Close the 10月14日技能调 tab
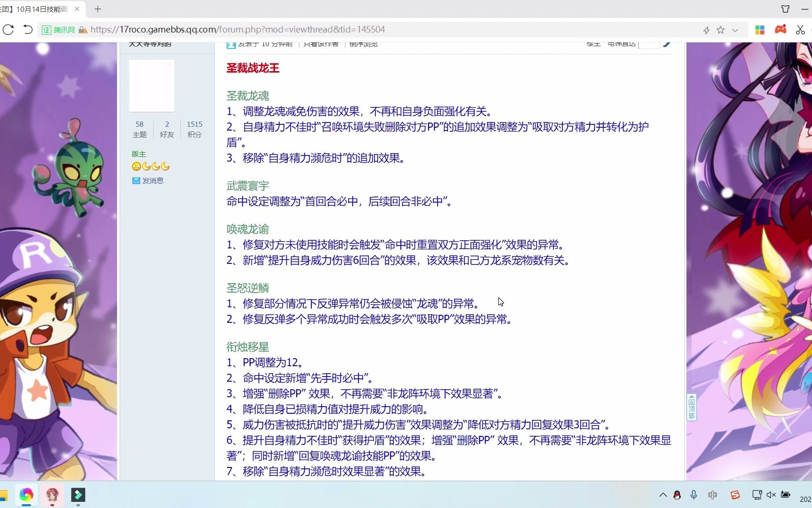The height and width of the screenshot is (508, 812). click(x=77, y=9)
